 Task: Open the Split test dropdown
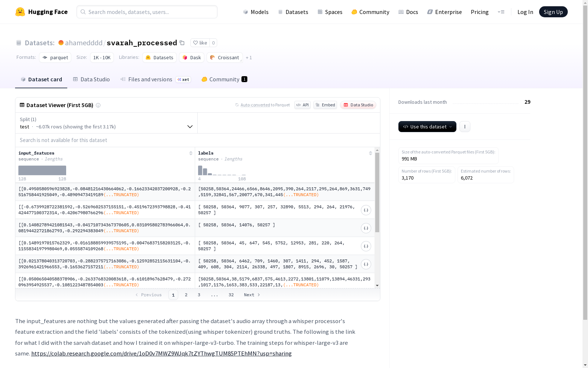point(106,123)
